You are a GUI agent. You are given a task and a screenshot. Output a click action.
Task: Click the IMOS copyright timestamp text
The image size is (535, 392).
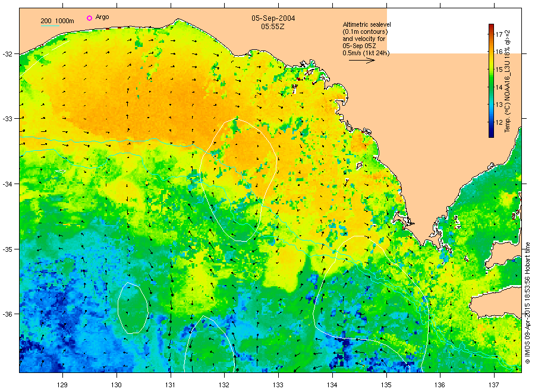[527, 303]
